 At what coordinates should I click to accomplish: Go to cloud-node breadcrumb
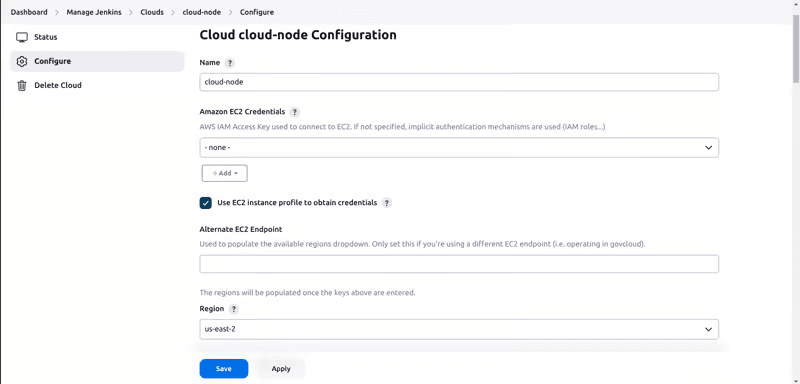click(x=202, y=12)
